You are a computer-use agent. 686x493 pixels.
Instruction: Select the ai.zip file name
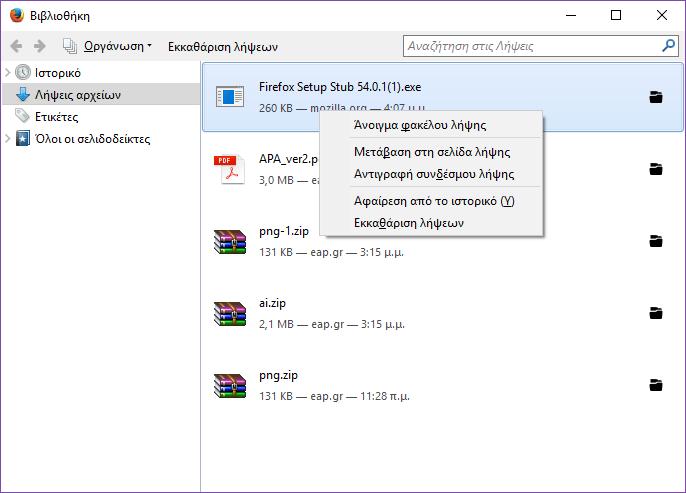tap(272, 303)
